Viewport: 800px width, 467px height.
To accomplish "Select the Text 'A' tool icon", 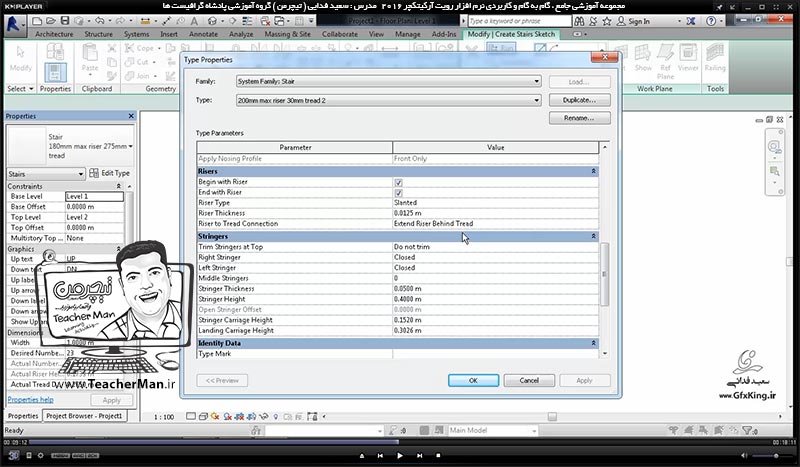I will 194,21.
